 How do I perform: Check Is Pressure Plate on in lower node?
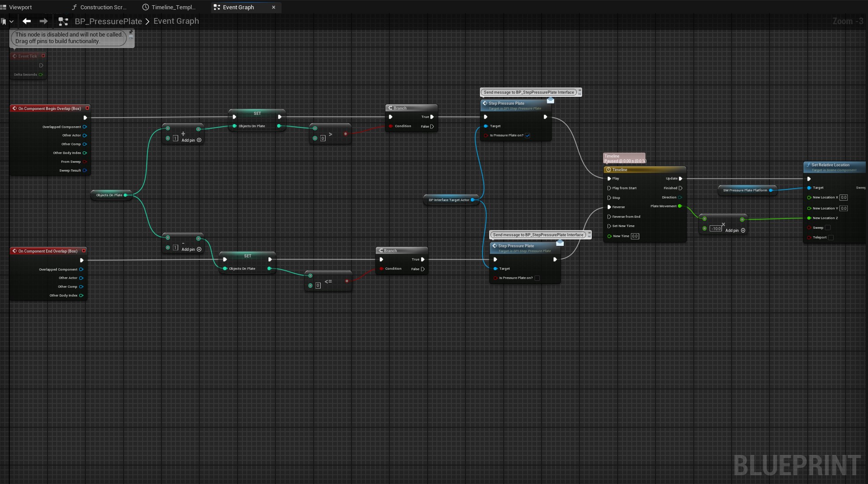pos(537,278)
